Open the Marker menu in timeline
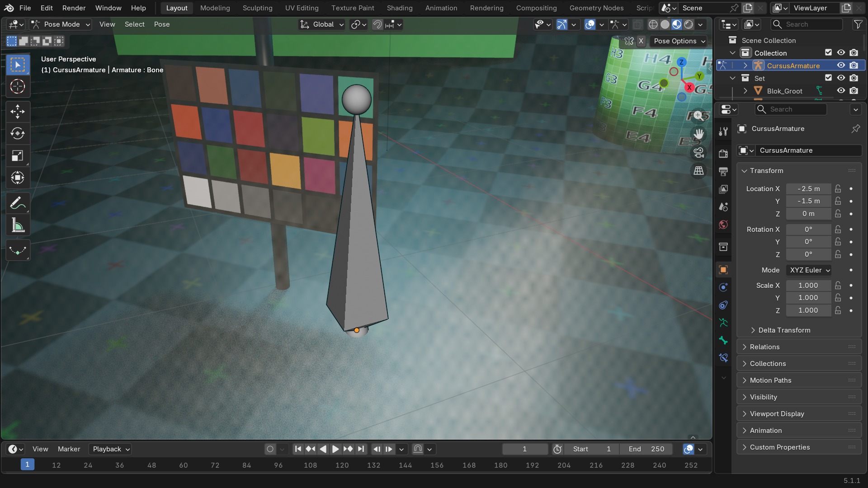The width and height of the screenshot is (868, 488). click(x=69, y=449)
